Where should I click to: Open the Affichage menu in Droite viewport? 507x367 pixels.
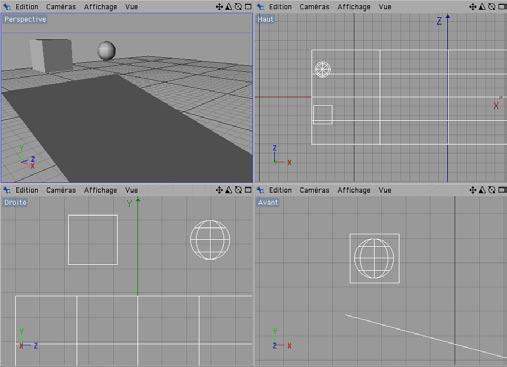click(100, 190)
